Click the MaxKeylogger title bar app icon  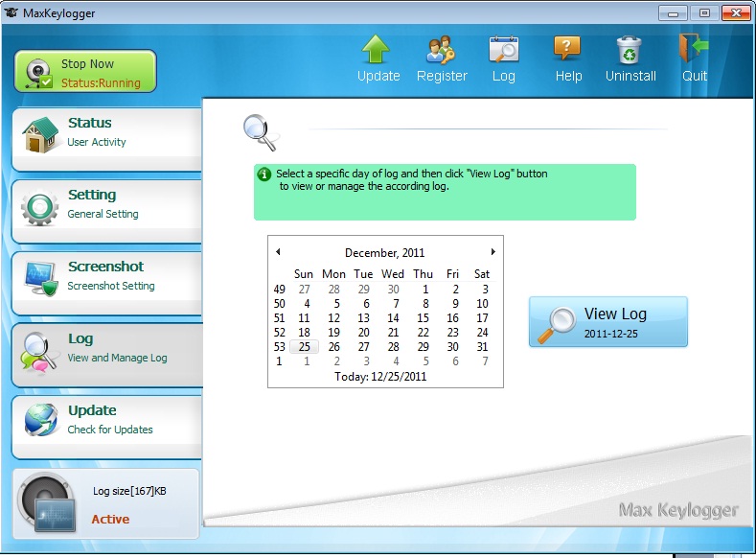(11, 12)
